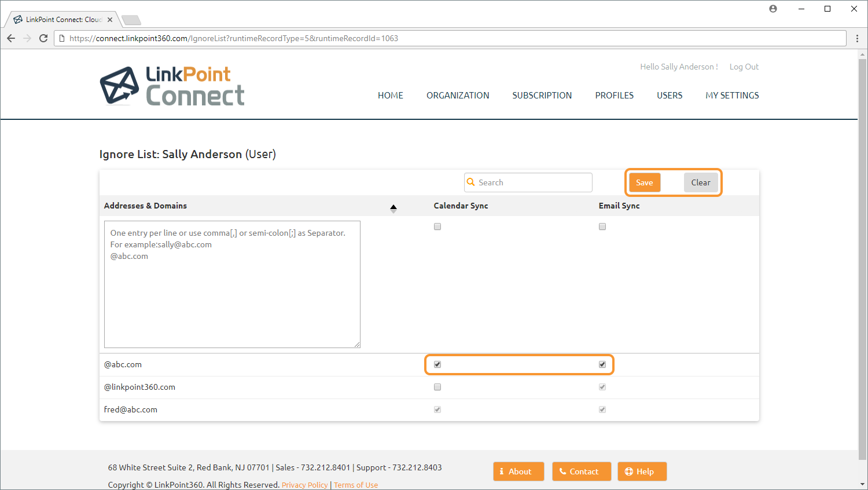Select the fred@abc.com row text
The width and height of the screenshot is (868, 490).
tap(131, 409)
